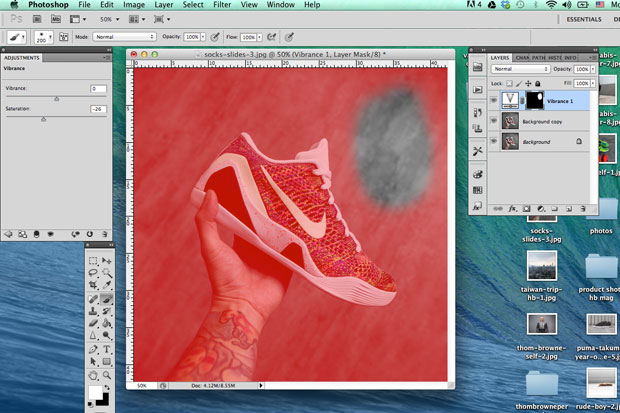Hide the Vibrance 1 layer
The height and width of the screenshot is (413, 620).
495,101
